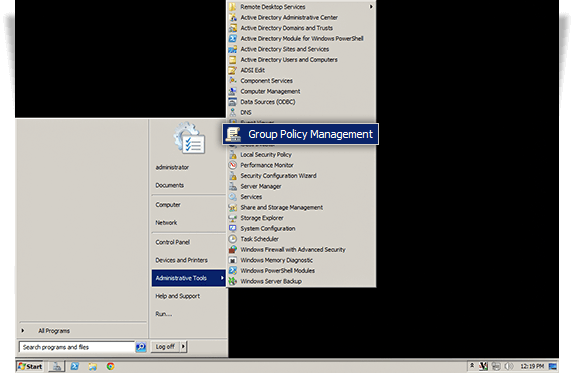This screenshot has height=373, width=574.
Task: Show hidden system tray icons
Action: point(472,366)
